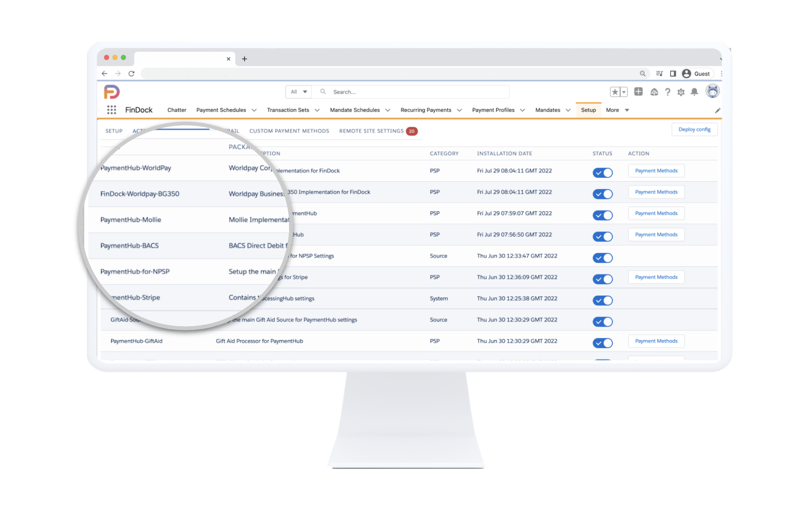812x507 pixels.
Task: Switch to the SETUP sub-tab
Action: click(114, 131)
